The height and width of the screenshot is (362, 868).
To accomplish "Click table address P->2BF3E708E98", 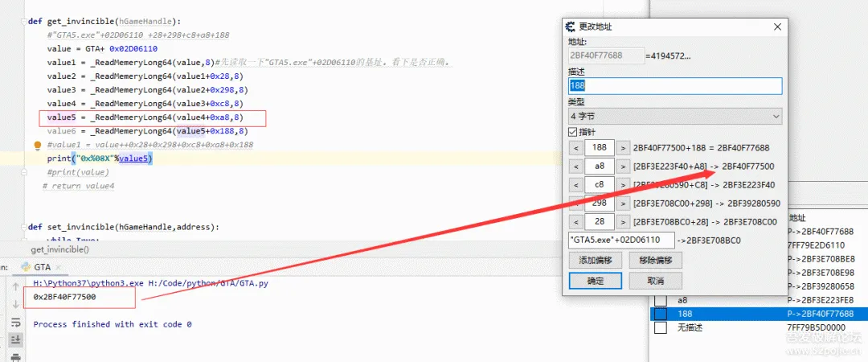I will point(821,273).
